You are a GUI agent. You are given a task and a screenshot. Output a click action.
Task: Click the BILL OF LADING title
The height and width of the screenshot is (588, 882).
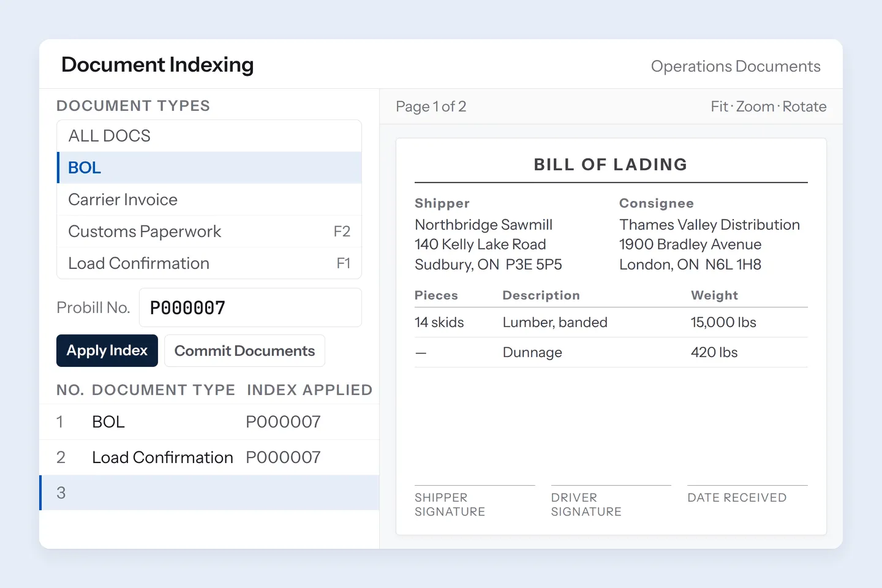[611, 165]
